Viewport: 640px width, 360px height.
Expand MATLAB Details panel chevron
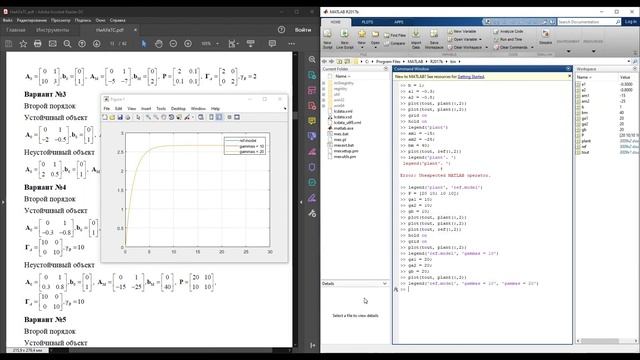[x=384, y=283]
